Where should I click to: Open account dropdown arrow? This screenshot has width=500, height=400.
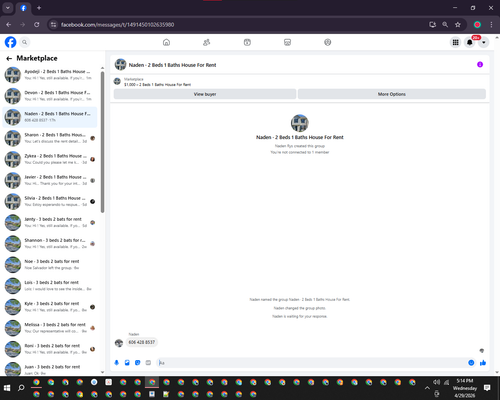(x=484, y=42)
